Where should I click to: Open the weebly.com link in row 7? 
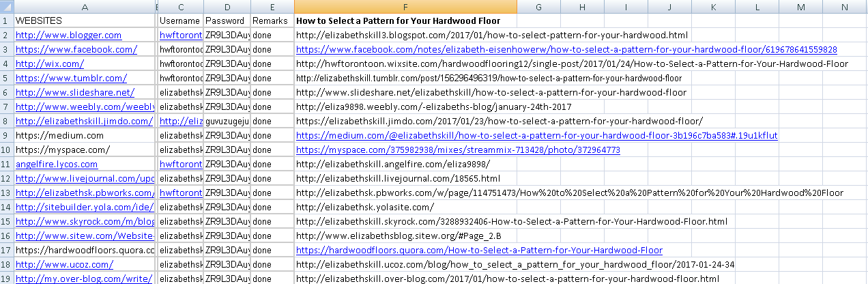[x=85, y=106]
